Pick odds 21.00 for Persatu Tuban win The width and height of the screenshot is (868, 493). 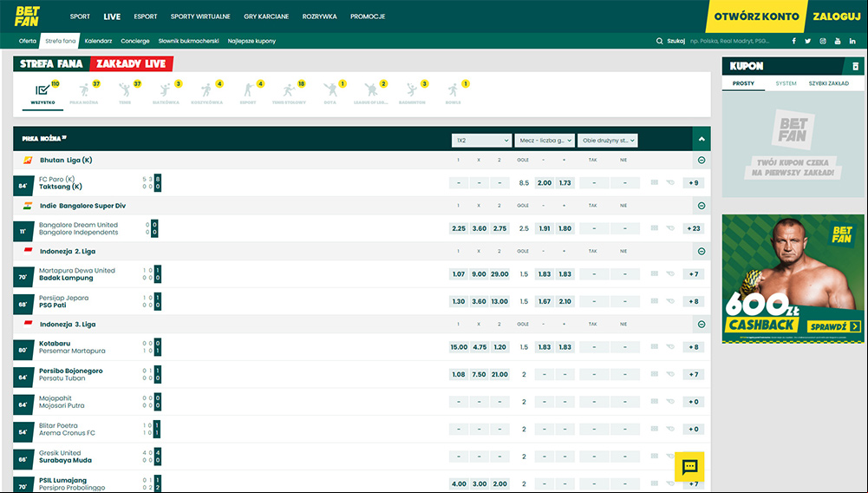(x=499, y=374)
